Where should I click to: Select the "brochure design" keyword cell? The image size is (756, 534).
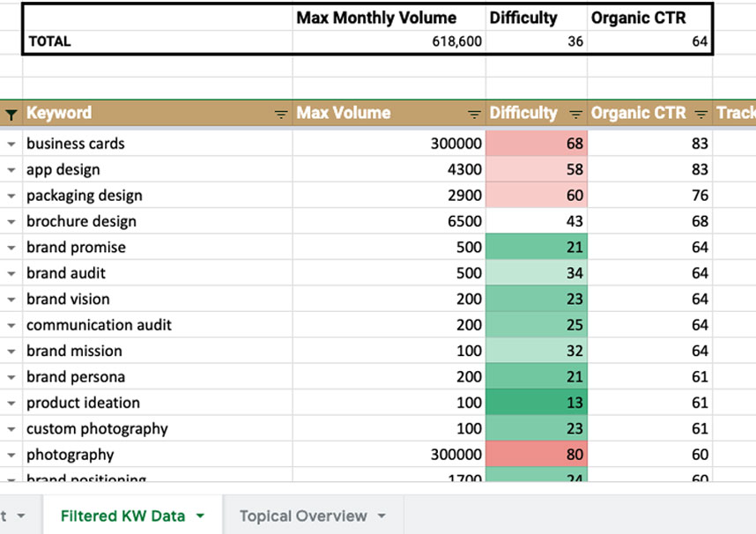point(81,221)
